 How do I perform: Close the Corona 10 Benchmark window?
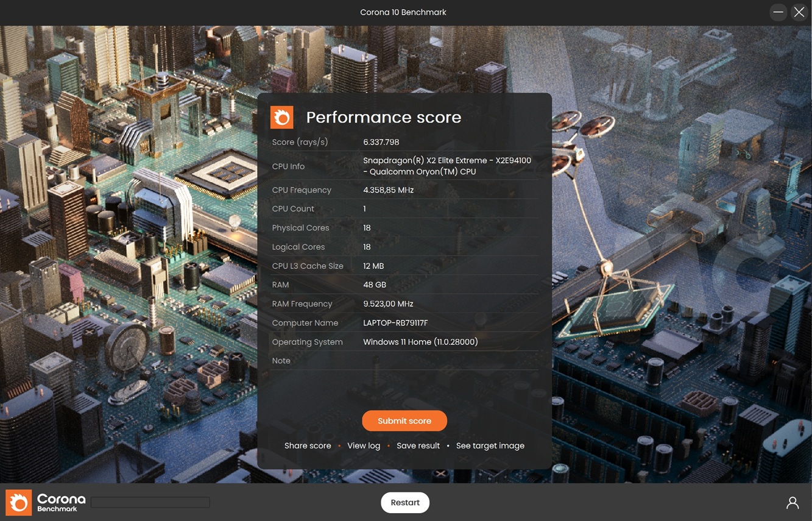pyautogui.click(x=799, y=12)
